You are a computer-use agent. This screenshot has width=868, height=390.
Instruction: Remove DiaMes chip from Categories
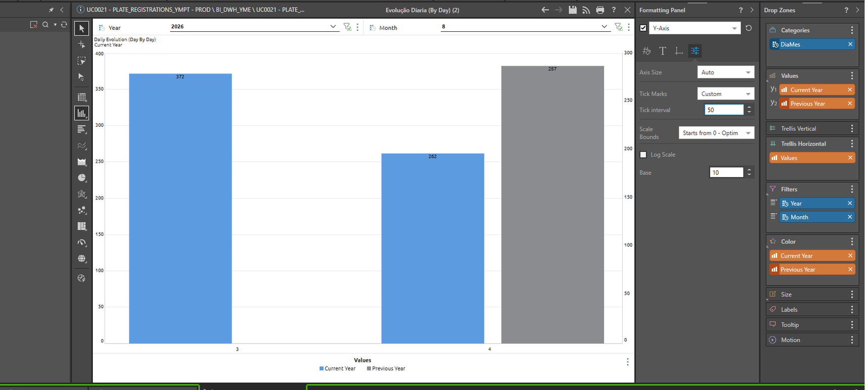(850, 44)
